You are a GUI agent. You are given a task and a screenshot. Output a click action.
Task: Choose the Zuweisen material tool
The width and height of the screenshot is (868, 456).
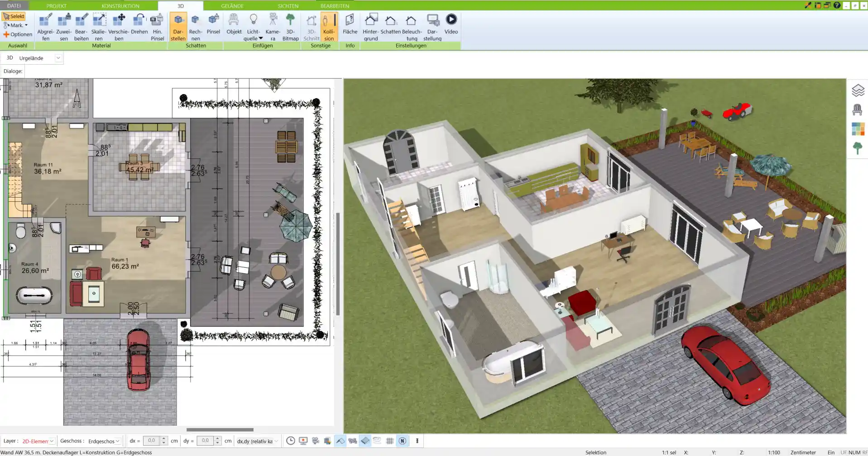coord(64,27)
